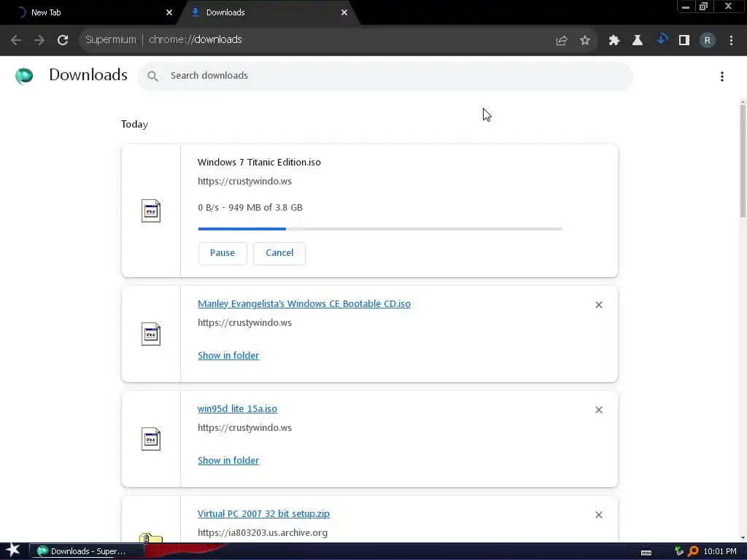747x560 pixels.
Task: Open the Downloads page more actions menu
Action: click(x=722, y=77)
